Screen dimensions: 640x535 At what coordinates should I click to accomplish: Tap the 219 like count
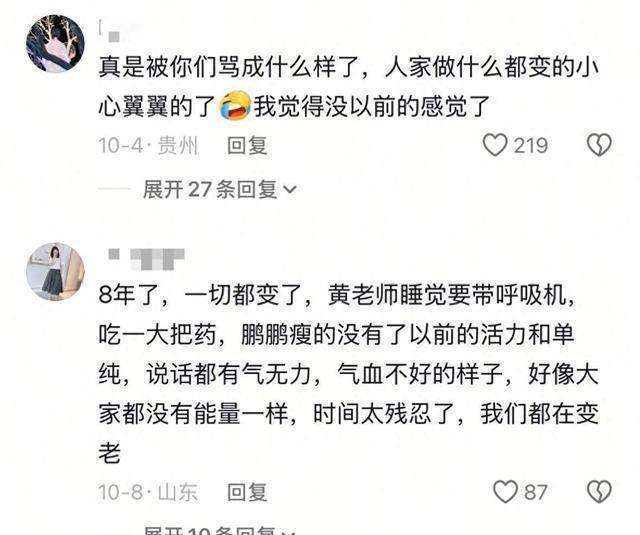(x=530, y=146)
